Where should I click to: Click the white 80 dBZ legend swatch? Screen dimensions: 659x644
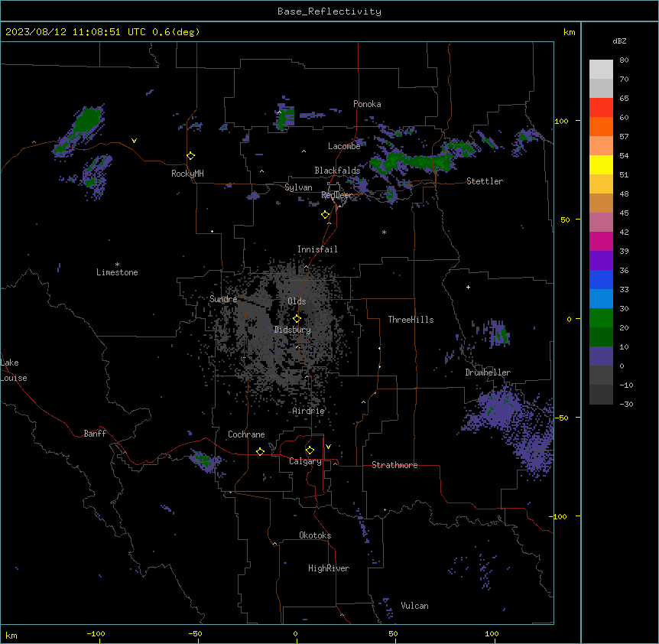[x=601, y=69]
